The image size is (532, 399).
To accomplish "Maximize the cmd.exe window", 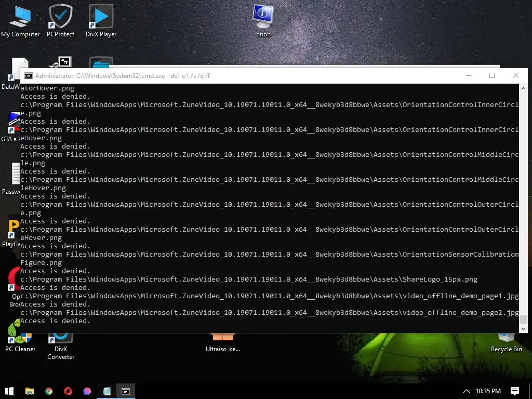I will pyautogui.click(x=492, y=75).
